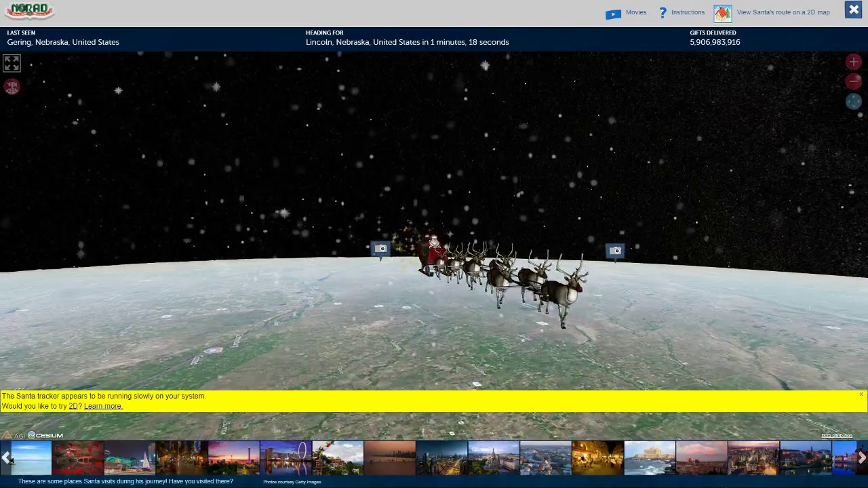Close the tracker with the X button
Screen dimensions: 868x488
(x=853, y=9)
